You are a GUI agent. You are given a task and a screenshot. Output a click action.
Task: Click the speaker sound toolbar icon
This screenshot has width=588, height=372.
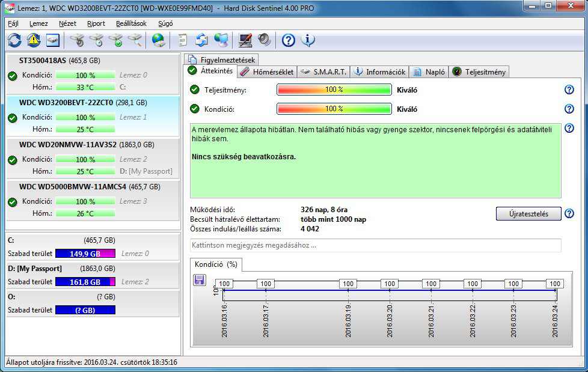click(265, 40)
